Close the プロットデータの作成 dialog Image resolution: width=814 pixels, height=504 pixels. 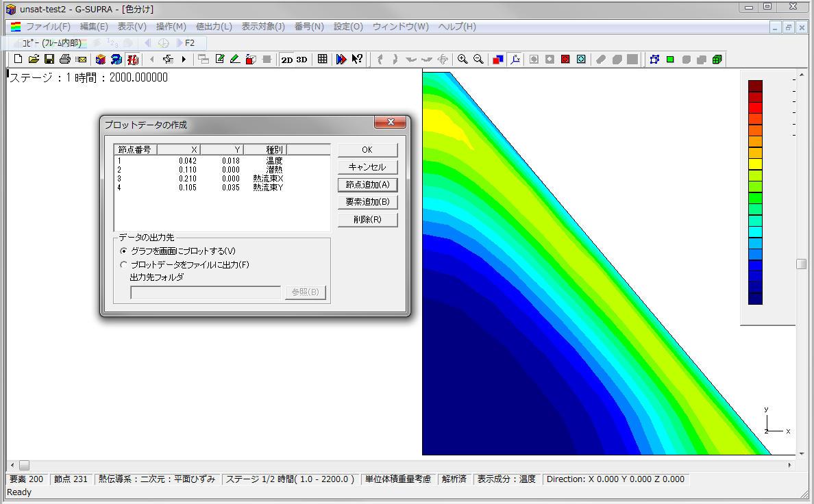(391, 122)
